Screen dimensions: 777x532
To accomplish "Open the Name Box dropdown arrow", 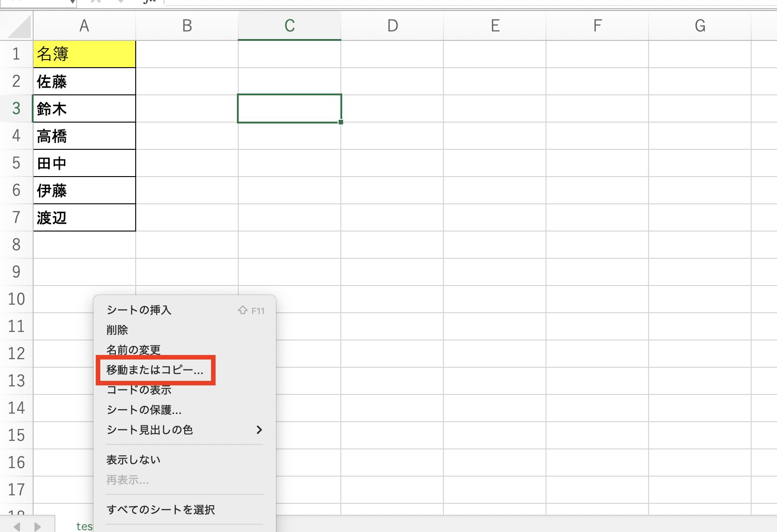I will tap(73, 3).
